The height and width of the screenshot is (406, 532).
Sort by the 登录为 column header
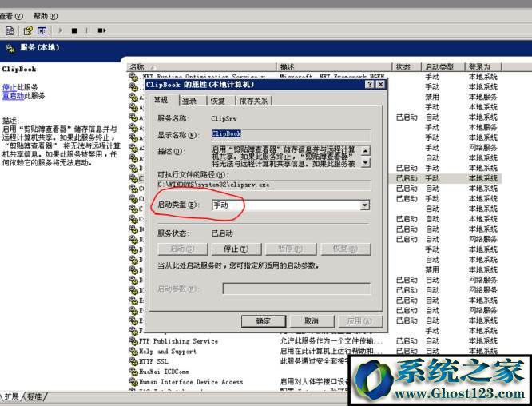coord(482,67)
